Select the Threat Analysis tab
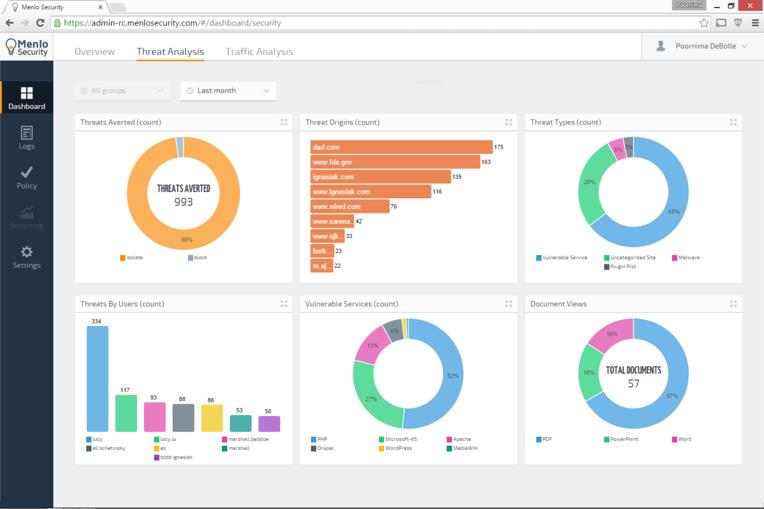The image size is (764, 509). click(x=170, y=51)
